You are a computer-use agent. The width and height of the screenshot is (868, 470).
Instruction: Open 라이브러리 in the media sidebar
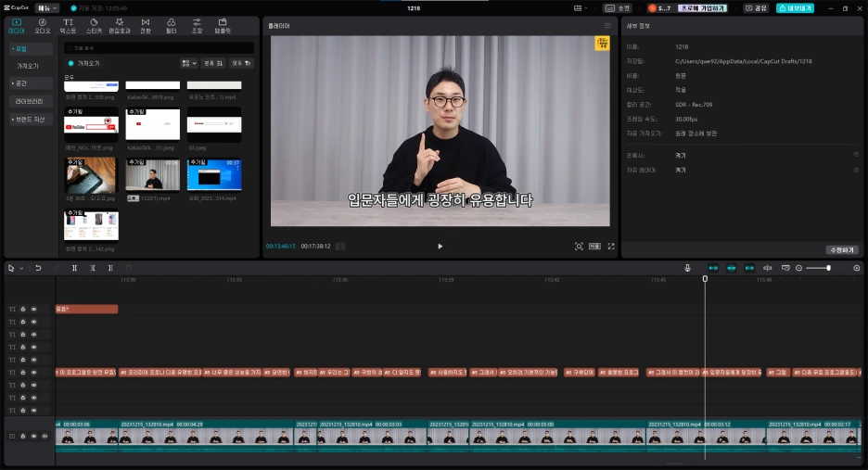[31, 101]
